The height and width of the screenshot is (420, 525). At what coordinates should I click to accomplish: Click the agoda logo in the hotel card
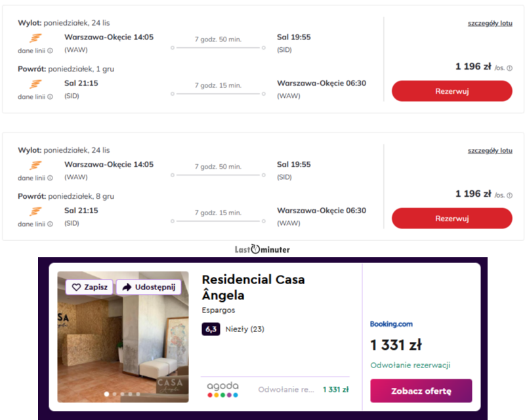[x=222, y=389]
